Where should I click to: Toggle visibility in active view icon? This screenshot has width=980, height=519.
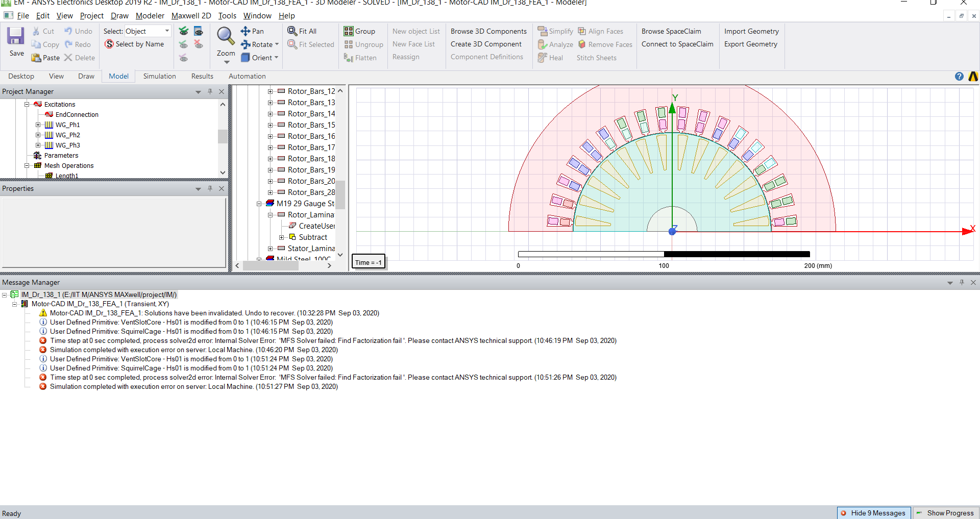click(199, 31)
